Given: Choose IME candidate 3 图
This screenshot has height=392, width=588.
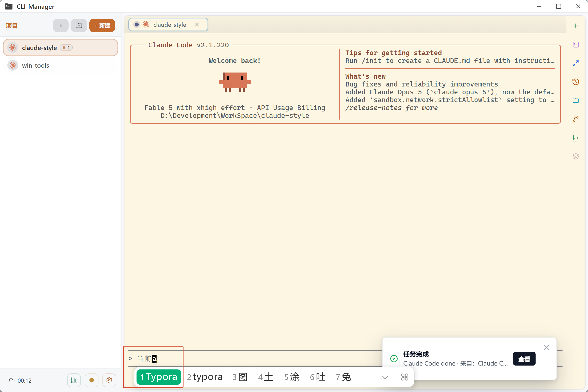Looking at the screenshot, I should tap(240, 377).
